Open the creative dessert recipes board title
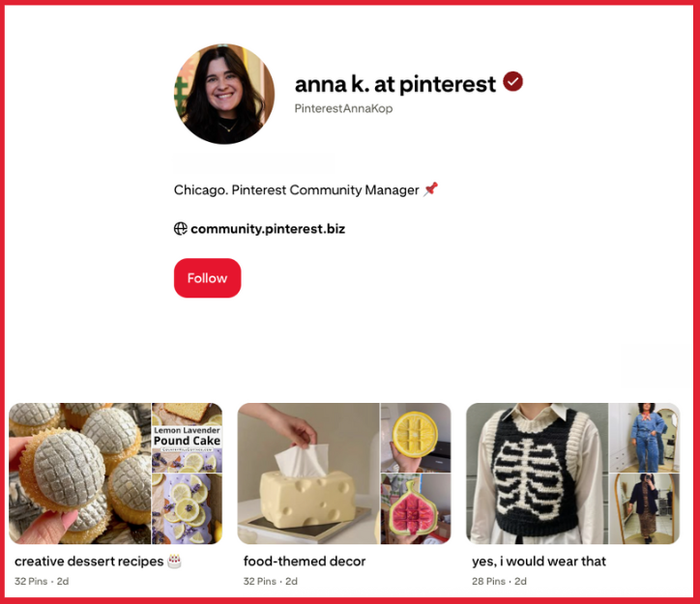Screen dimensions: 700x604 pyautogui.click(x=89, y=561)
